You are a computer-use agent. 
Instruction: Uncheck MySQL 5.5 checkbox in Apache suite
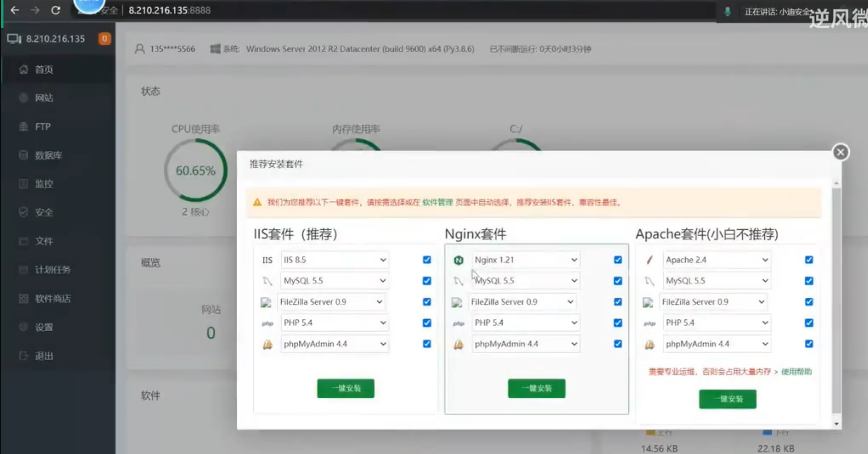(x=809, y=281)
